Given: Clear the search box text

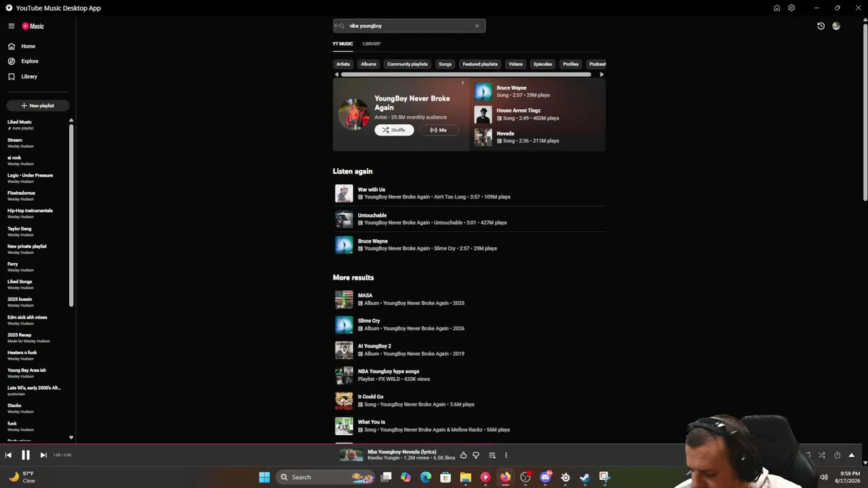Looking at the screenshot, I should [477, 26].
